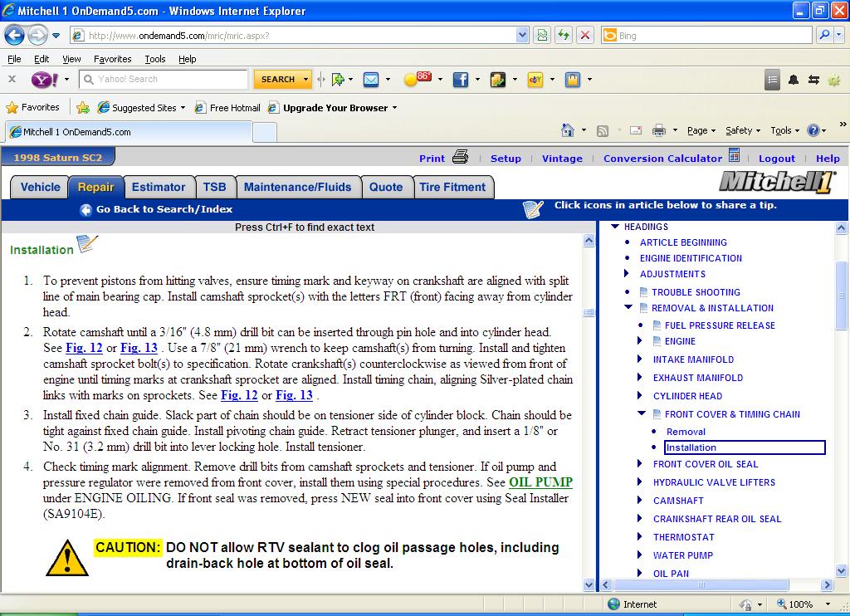This screenshot has width=850, height=616.
Task: Click the Yahoo mail envelope icon
Action: pos(371,80)
